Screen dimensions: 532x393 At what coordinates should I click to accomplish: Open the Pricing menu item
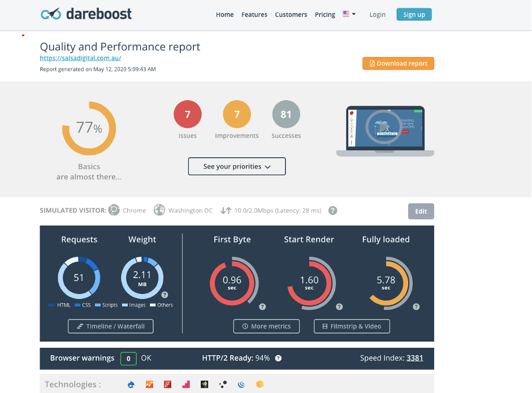(x=325, y=15)
